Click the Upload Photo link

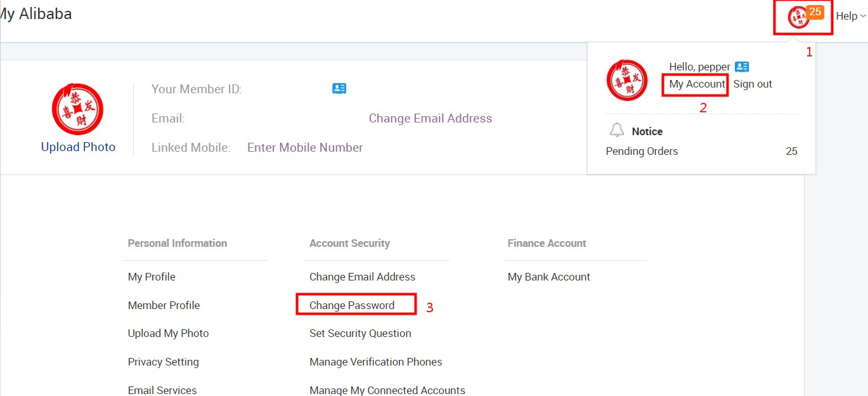click(x=78, y=147)
